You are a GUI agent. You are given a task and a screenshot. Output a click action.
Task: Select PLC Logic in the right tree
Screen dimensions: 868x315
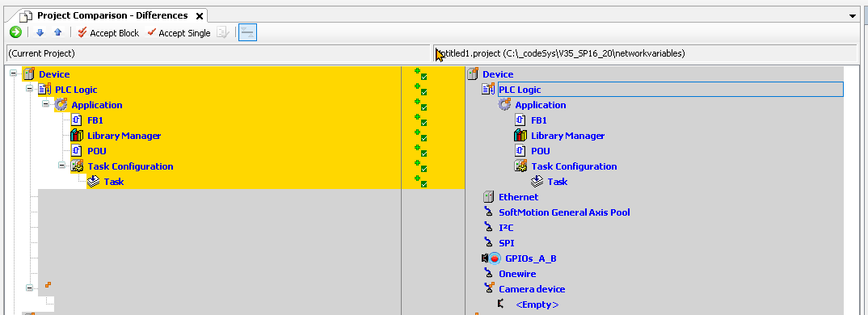pyautogui.click(x=520, y=90)
